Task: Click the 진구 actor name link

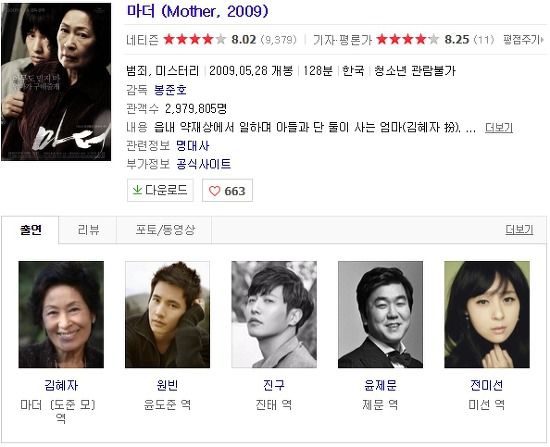Action: pyautogui.click(x=274, y=385)
